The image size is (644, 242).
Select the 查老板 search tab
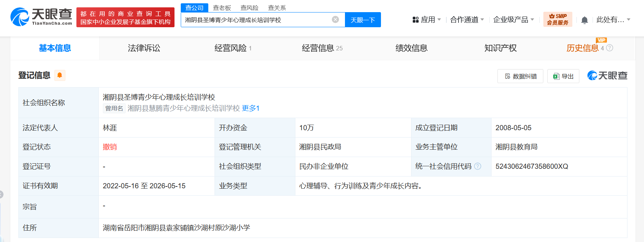tap(222, 8)
